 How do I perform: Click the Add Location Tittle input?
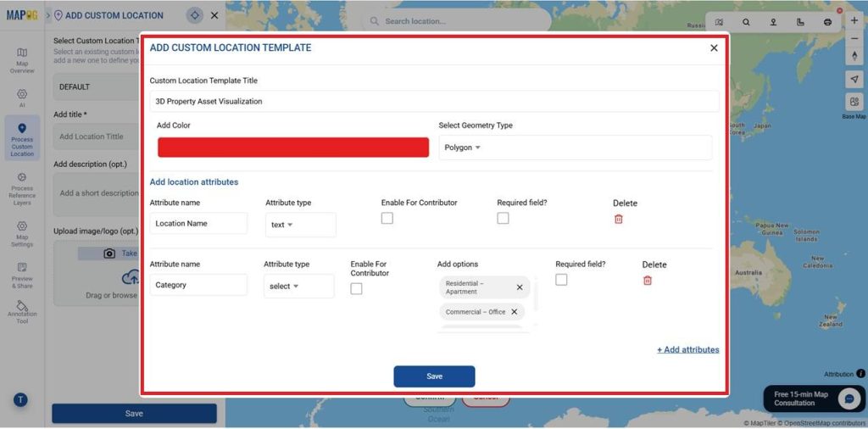coord(97,136)
